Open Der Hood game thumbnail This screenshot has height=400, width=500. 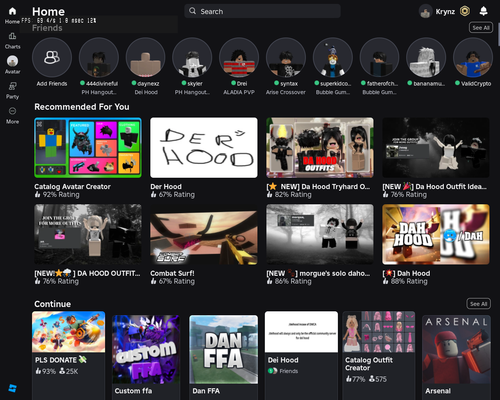[204, 147]
